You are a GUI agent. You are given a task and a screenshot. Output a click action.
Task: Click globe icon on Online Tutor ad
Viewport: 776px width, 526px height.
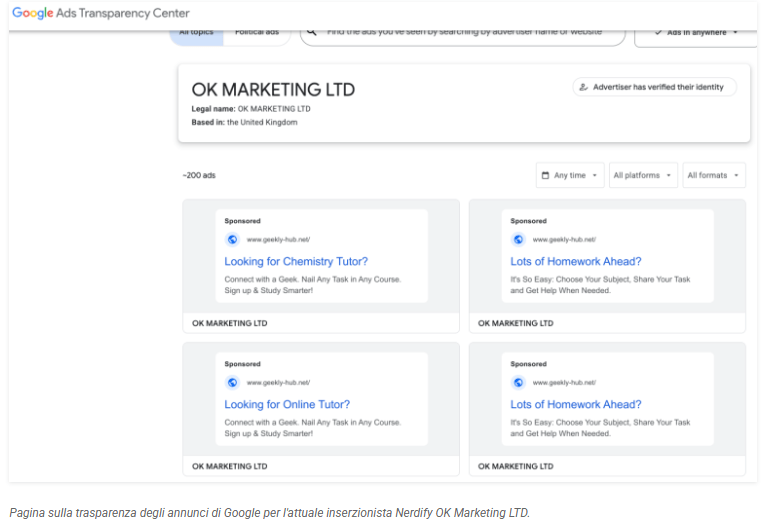coord(232,382)
